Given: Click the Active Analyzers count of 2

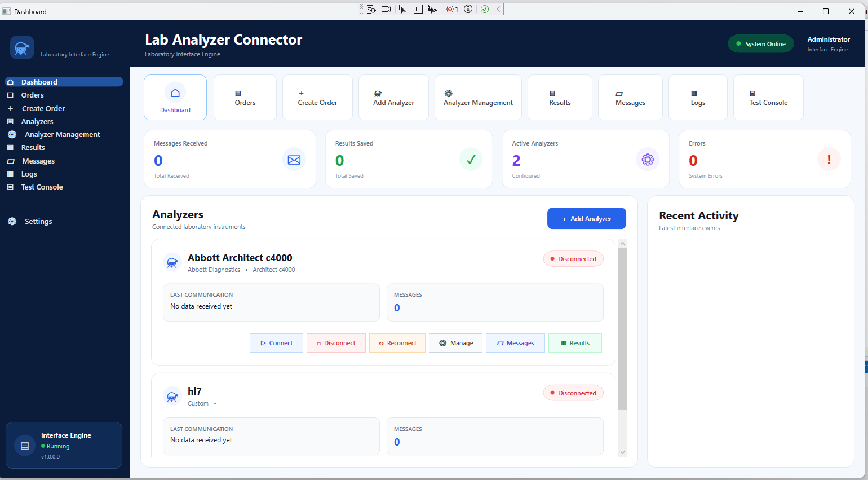Looking at the screenshot, I should pyautogui.click(x=516, y=161).
